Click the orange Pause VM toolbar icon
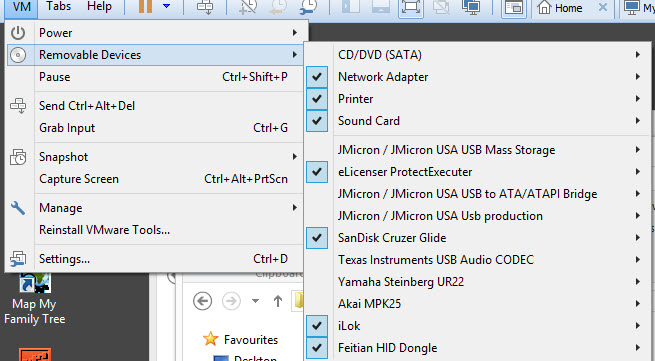This screenshot has height=361, width=655. click(145, 6)
